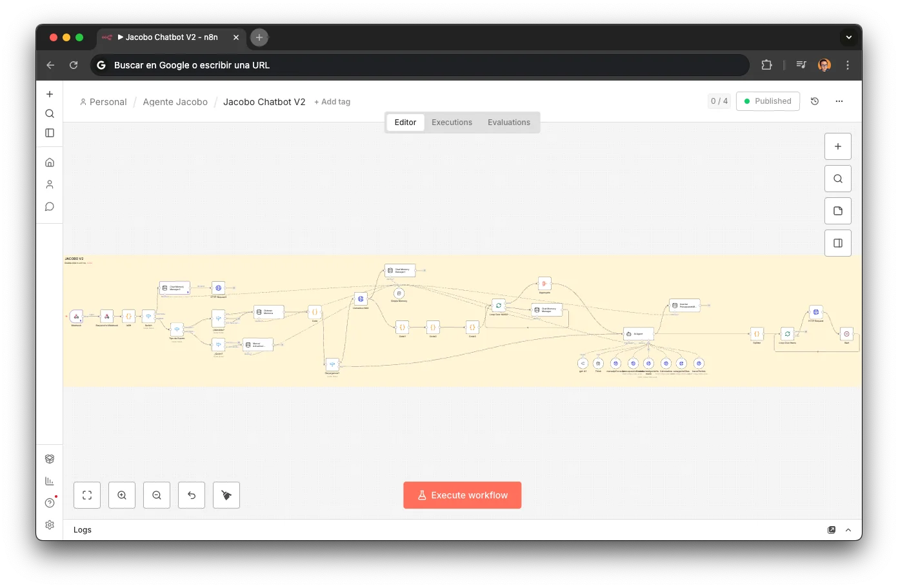Image resolution: width=898 pixels, height=588 pixels.
Task: Switch to the Executions tab
Action: tap(452, 122)
